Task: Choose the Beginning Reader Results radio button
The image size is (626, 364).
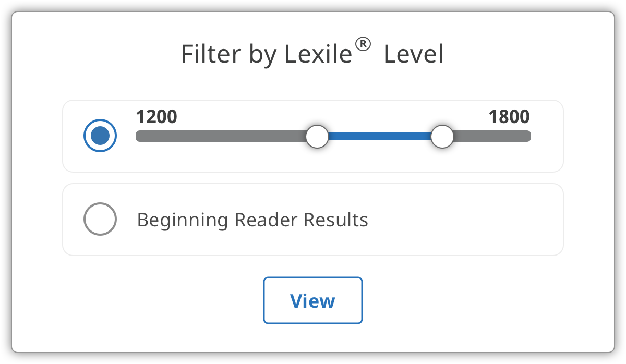Action: click(100, 219)
